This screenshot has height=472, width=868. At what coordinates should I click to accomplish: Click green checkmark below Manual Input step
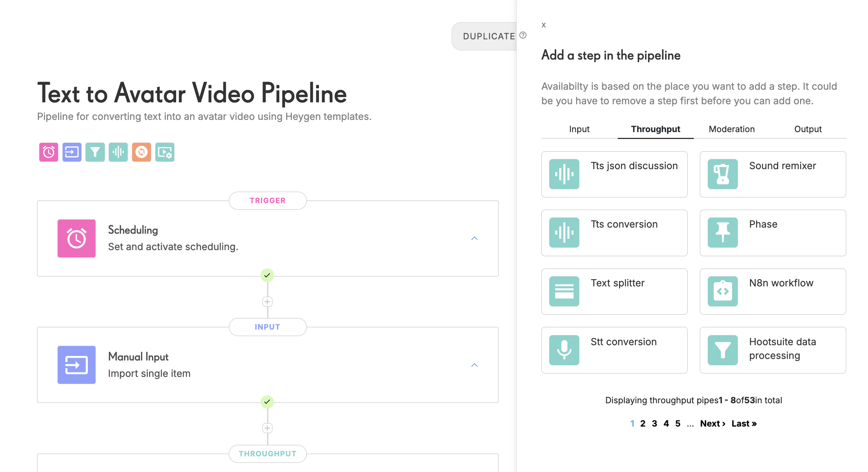coord(267,402)
